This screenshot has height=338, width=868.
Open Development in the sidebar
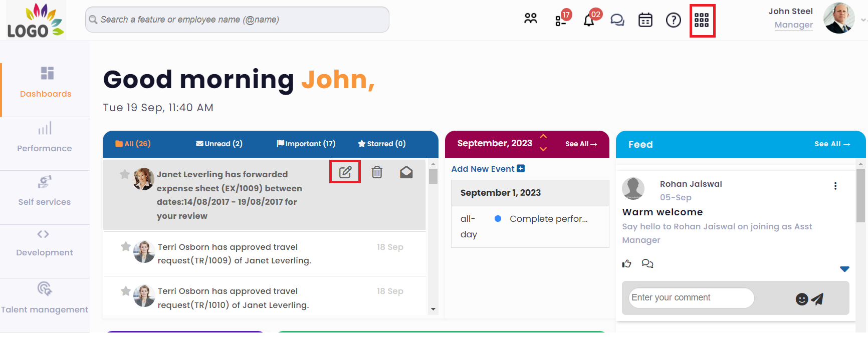click(x=45, y=244)
